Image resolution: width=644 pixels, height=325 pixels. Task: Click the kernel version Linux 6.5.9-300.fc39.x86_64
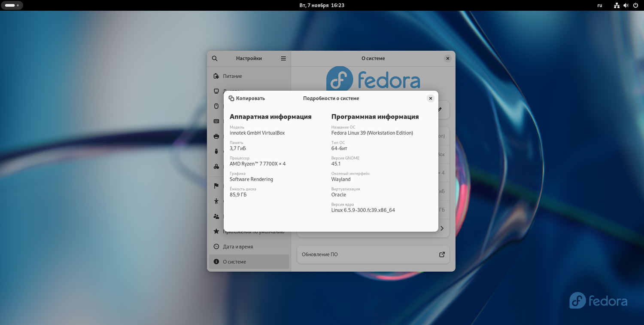point(363,210)
